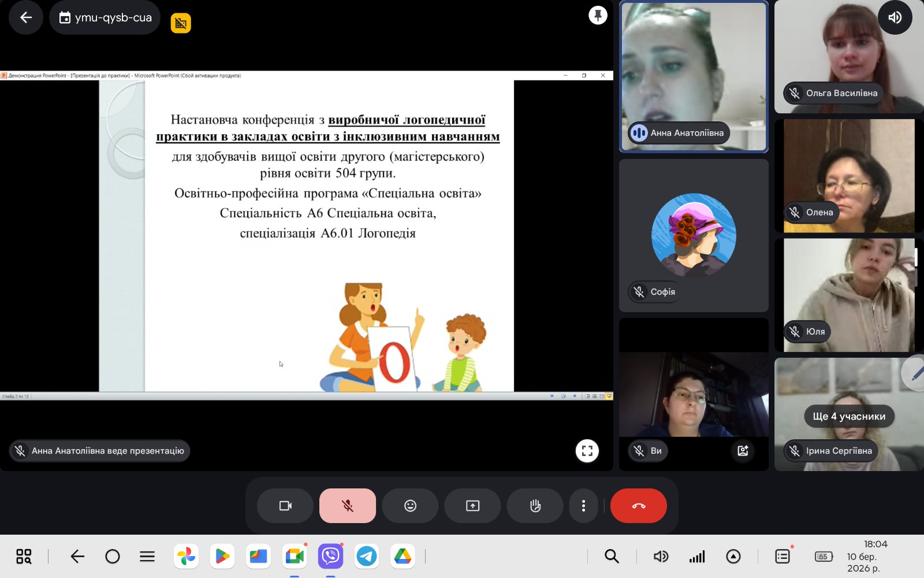Show the 4 more participants (Ще 4 учасники)
Image resolution: width=924 pixels, height=578 pixels.
(849, 416)
